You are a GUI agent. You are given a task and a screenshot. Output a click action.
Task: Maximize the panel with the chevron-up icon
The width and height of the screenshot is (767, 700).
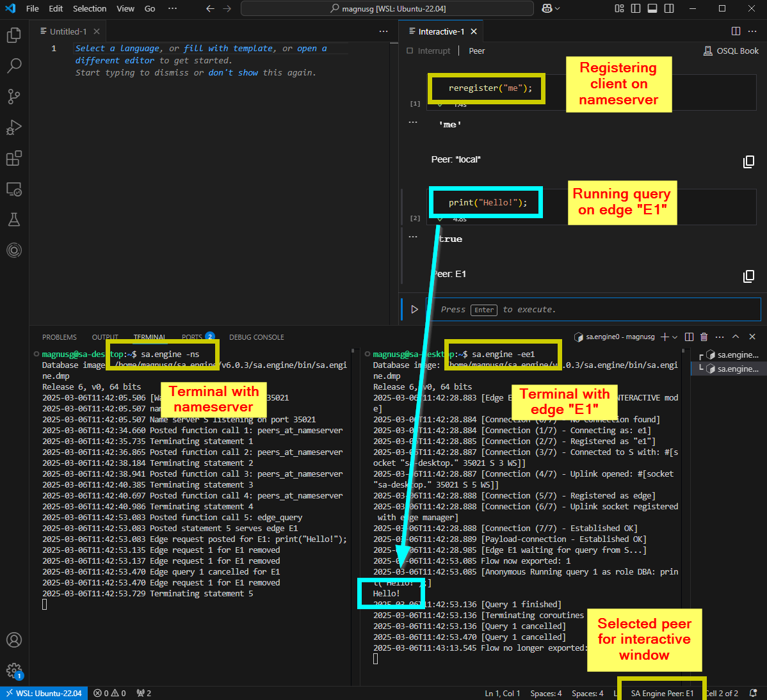736,337
